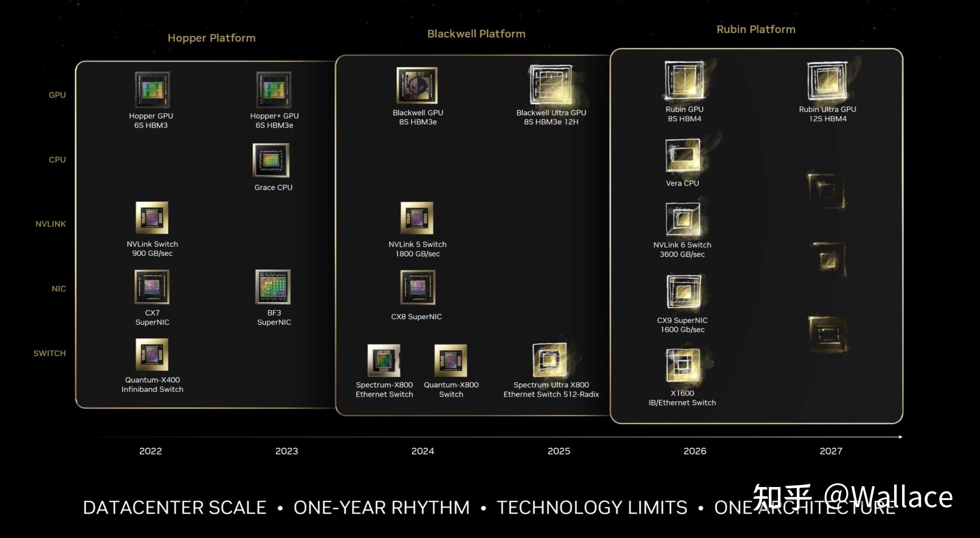Viewport: 980px width, 538px height.
Task: Select the Vera CPU sketch icon
Action: pyautogui.click(x=683, y=155)
